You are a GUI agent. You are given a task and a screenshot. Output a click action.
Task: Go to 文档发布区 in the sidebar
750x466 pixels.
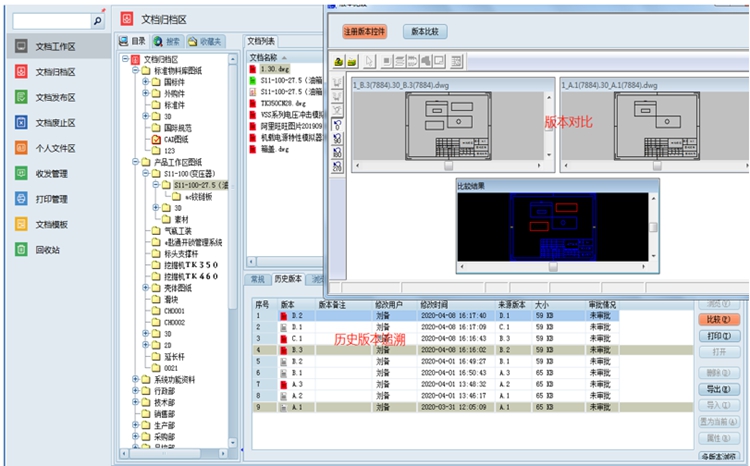click(x=55, y=97)
